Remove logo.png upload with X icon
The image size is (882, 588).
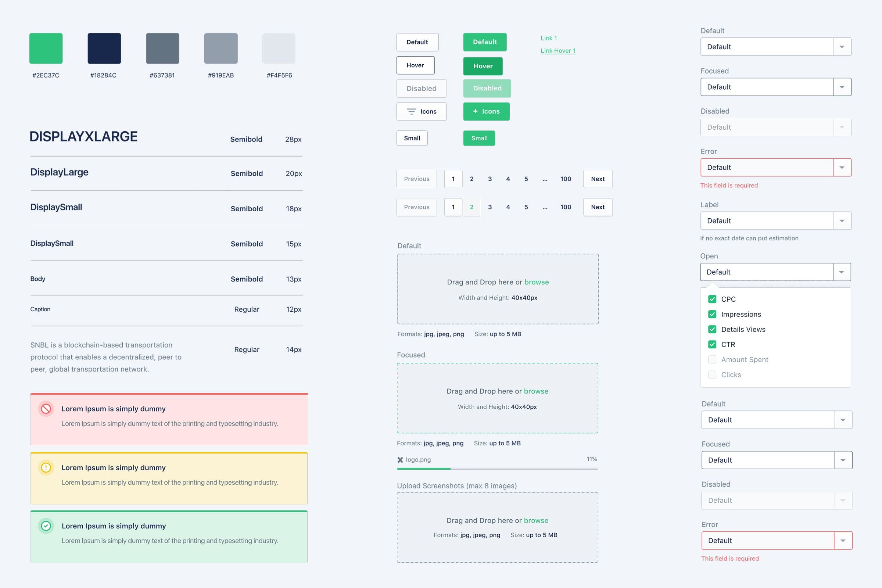(x=400, y=460)
